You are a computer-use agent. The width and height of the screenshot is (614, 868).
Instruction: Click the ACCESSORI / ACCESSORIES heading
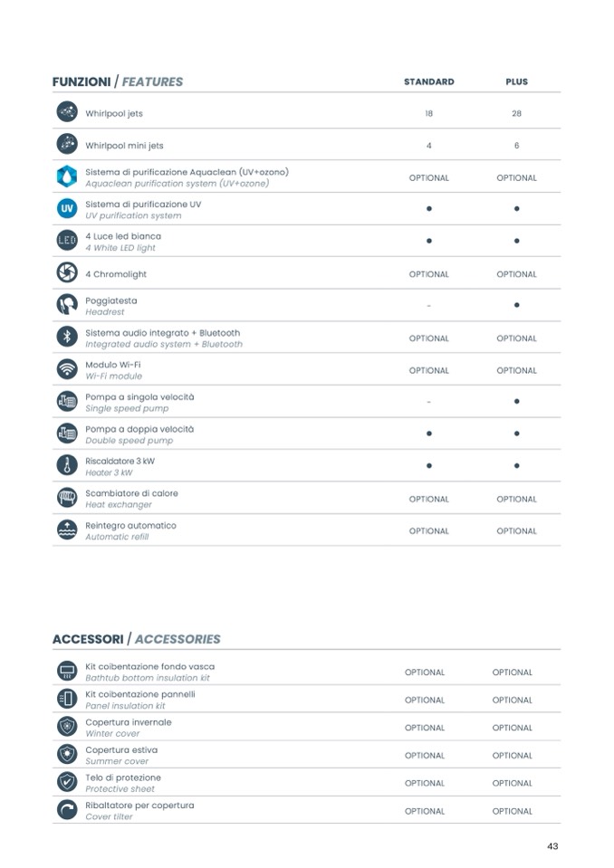pyautogui.click(x=137, y=639)
